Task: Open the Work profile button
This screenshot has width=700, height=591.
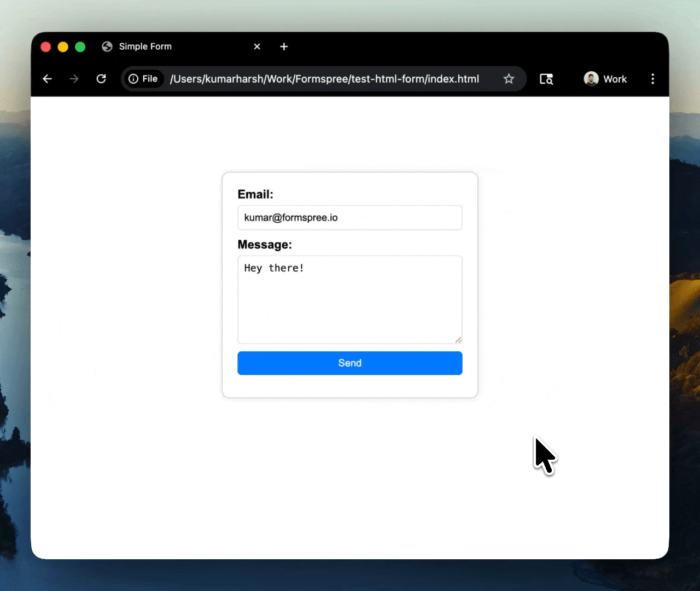Action: point(605,79)
